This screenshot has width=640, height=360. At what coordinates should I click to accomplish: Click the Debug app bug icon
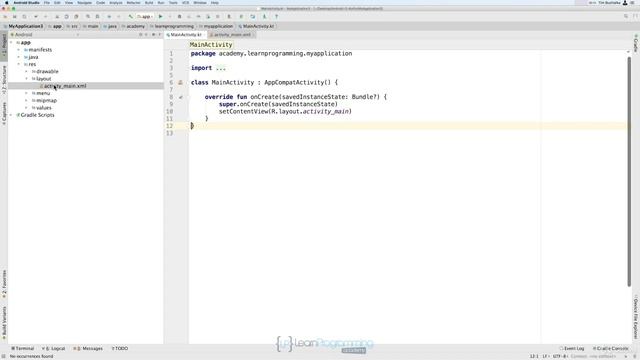179,17
